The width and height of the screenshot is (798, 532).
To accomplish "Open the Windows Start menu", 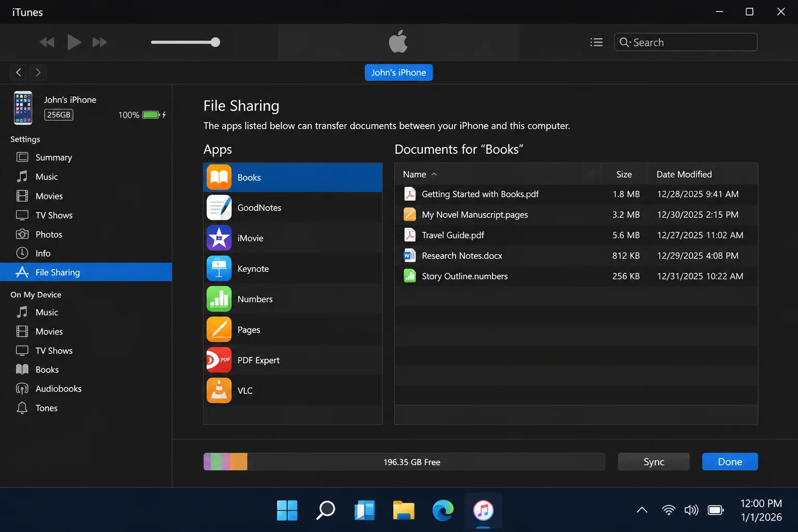I will click(287, 510).
